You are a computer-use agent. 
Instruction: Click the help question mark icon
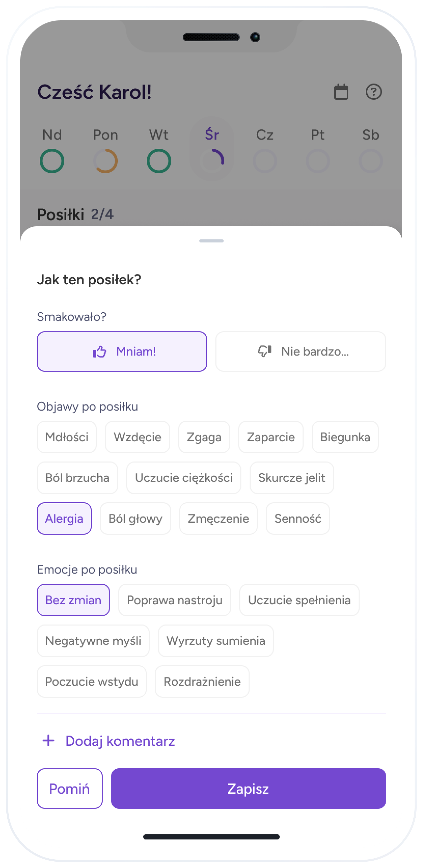373,92
